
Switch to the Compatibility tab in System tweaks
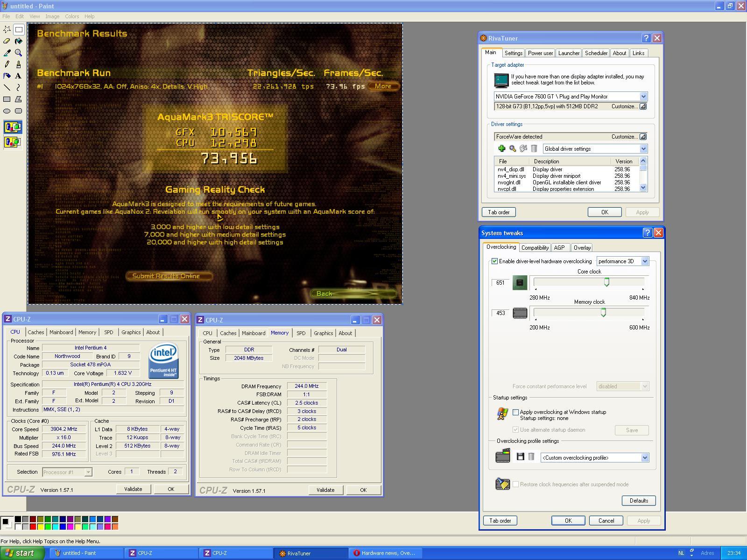(x=535, y=248)
